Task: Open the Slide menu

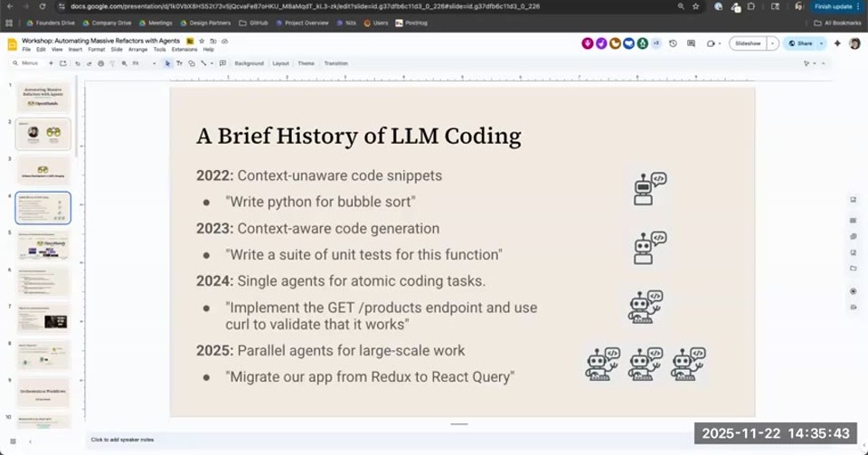Action: 117,49
